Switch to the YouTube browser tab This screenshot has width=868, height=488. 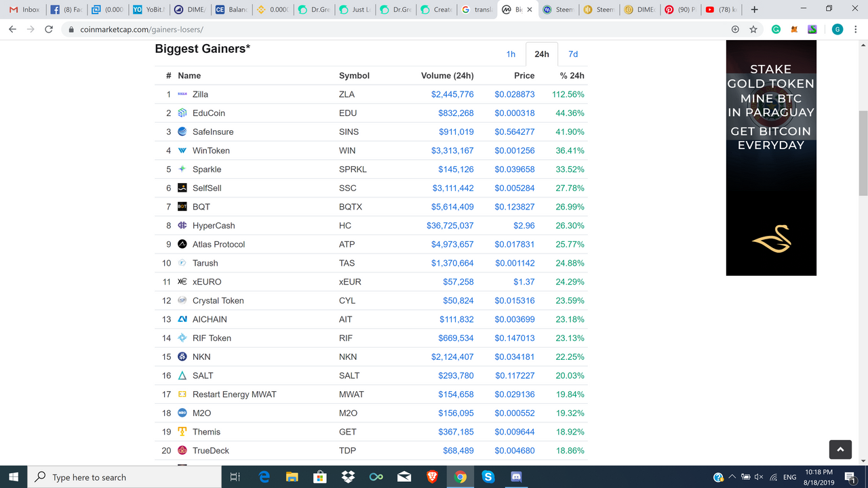pyautogui.click(x=722, y=9)
